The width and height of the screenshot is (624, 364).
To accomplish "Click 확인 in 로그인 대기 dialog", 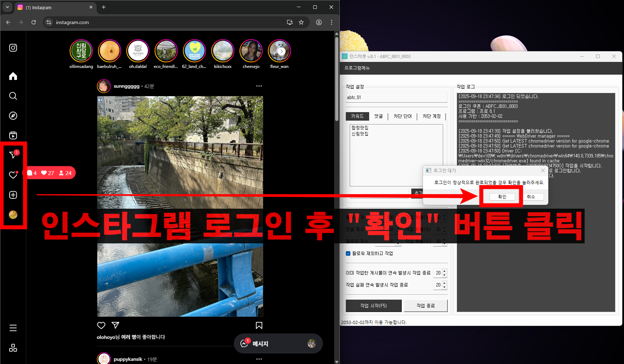I will (x=502, y=197).
